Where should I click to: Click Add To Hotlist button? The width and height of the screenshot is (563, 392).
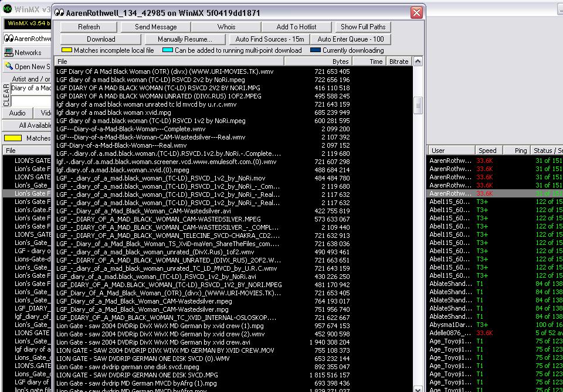point(296,27)
